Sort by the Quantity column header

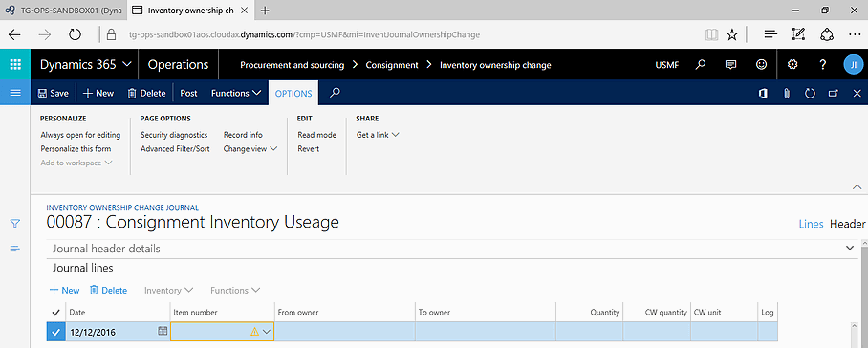[589, 313]
